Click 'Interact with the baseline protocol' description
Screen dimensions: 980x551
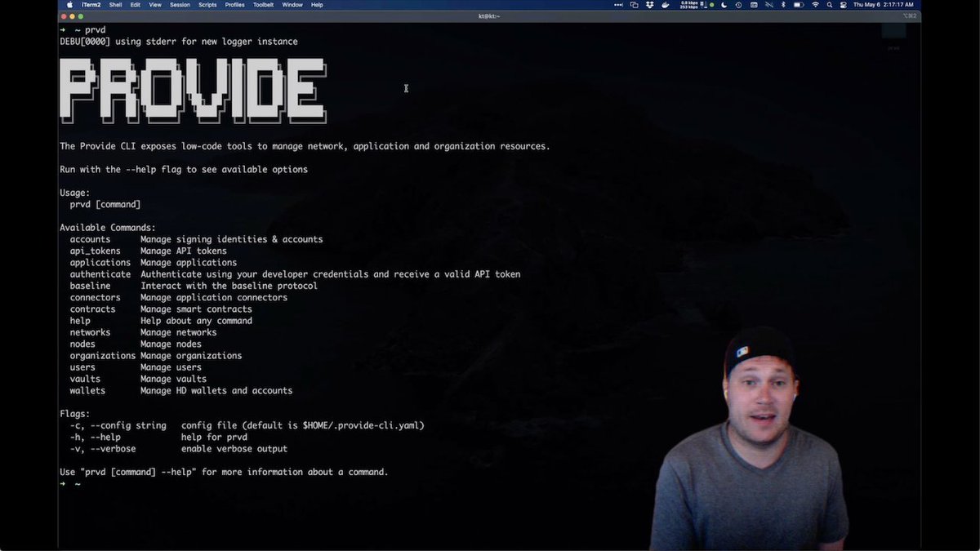pos(229,286)
